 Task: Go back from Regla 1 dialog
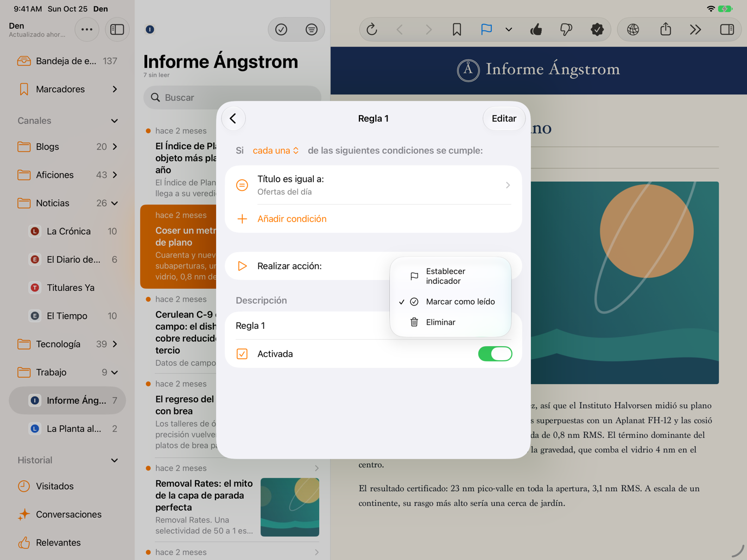[233, 118]
